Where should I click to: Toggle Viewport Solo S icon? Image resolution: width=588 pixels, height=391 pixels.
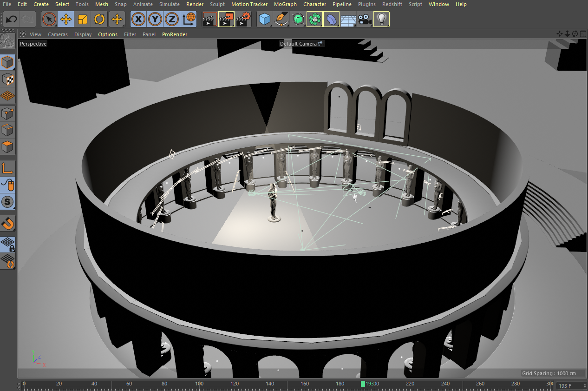pyautogui.click(x=8, y=202)
